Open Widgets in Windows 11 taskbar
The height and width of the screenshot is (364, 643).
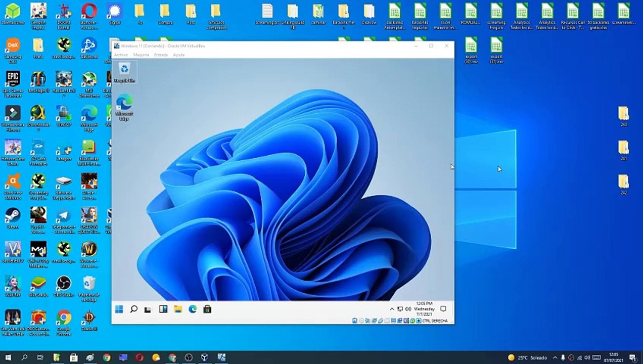pos(163,309)
